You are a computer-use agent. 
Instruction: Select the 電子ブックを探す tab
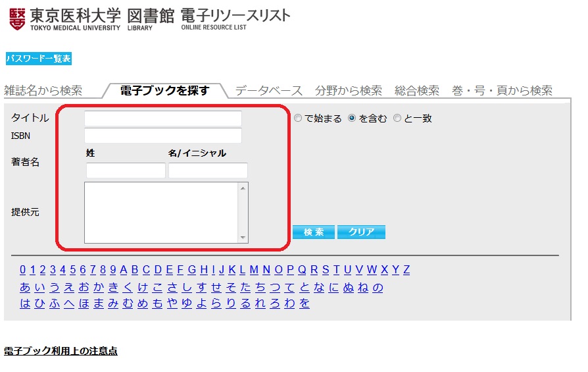click(164, 90)
